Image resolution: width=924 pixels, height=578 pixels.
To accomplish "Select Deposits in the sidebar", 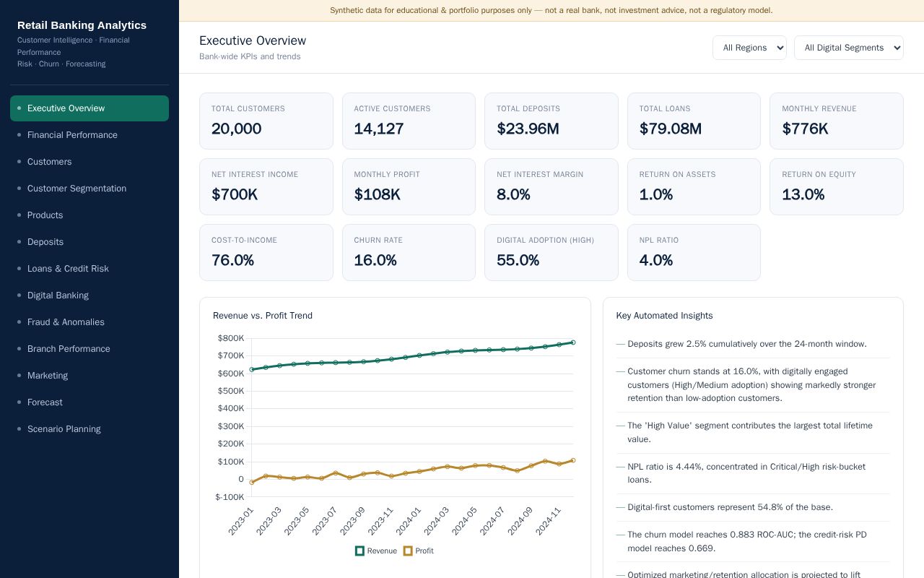I will coord(90,242).
